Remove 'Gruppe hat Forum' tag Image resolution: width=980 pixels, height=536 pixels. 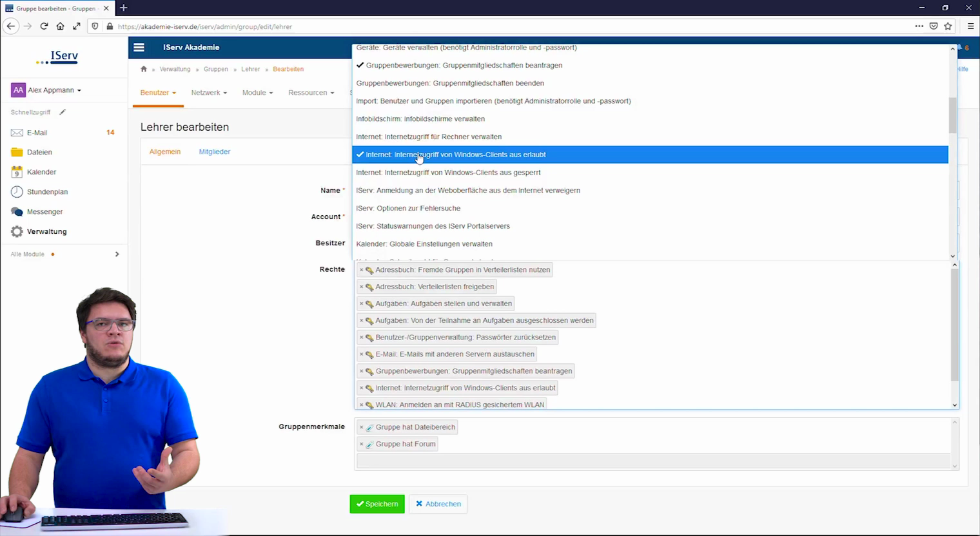tap(361, 445)
